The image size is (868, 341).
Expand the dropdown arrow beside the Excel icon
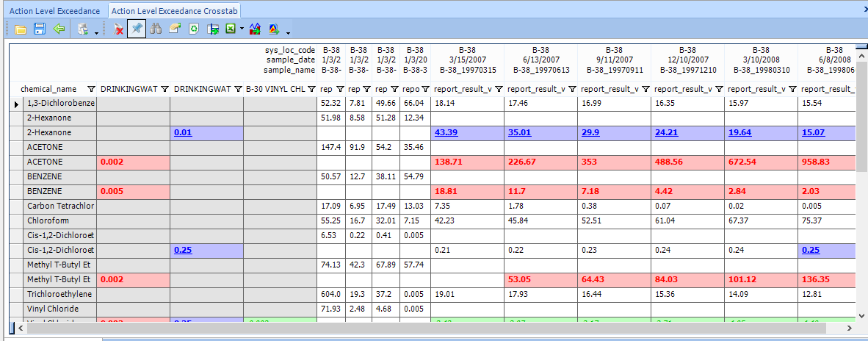click(x=242, y=30)
